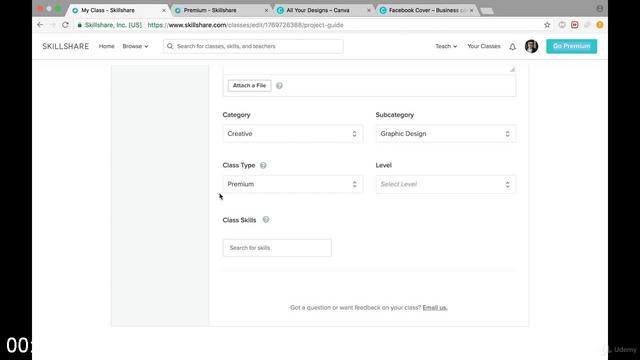Click the search for classes field

253,46
